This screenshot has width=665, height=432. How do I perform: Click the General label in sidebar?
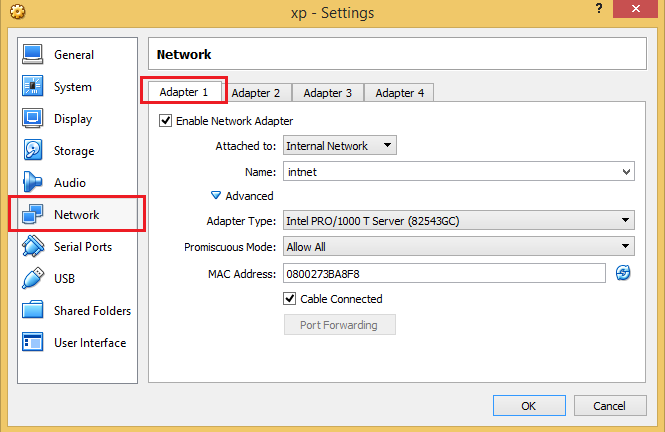[74, 55]
